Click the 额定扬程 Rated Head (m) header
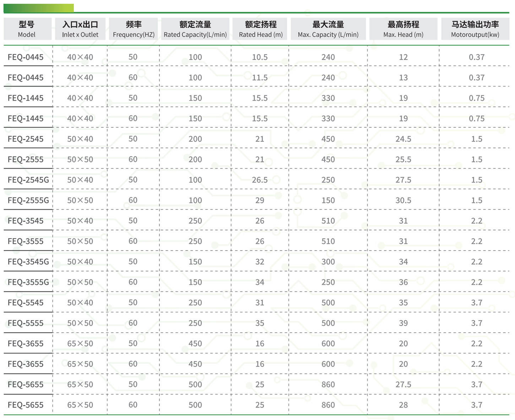 (x=260, y=29)
